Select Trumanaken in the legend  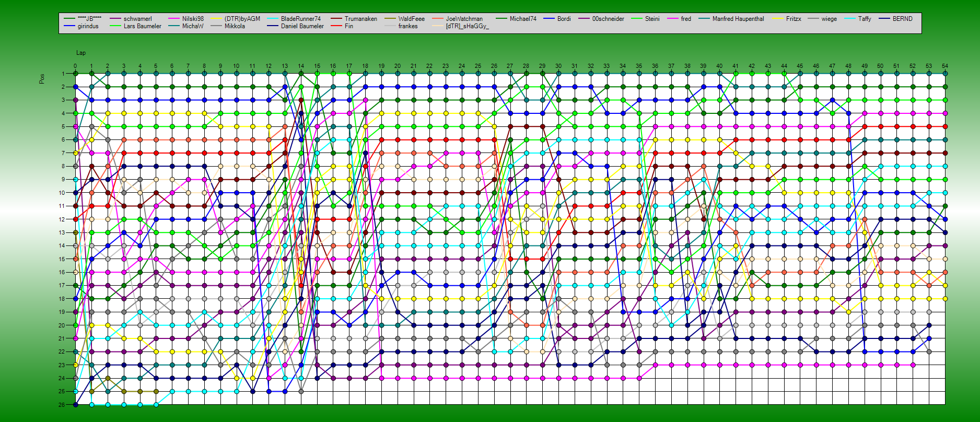tap(360, 19)
